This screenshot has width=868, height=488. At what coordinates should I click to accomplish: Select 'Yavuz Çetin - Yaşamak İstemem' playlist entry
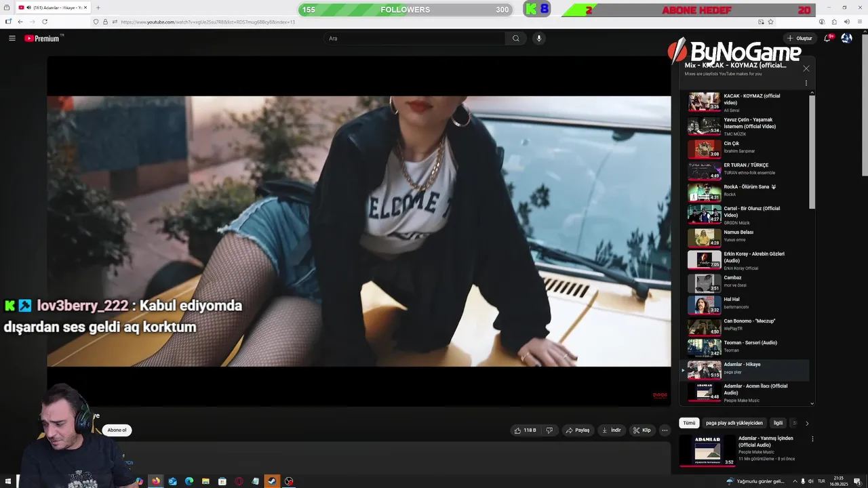pos(745,127)
